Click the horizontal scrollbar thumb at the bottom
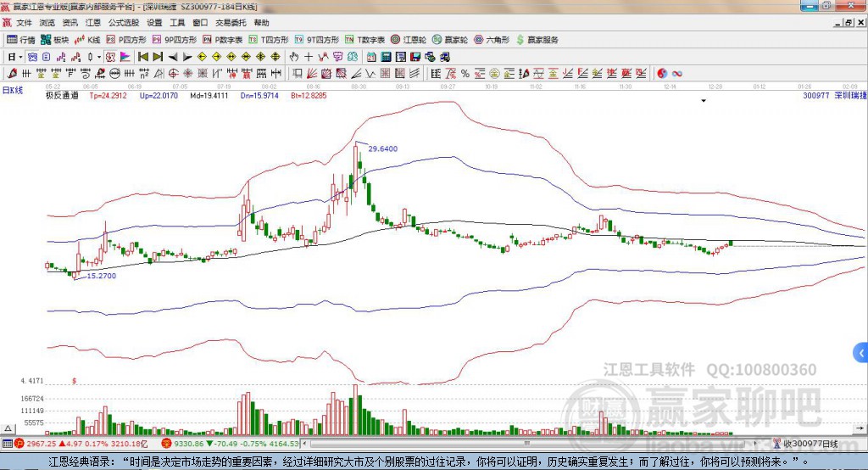The image size is (868, 470). (x=526, y=444)
